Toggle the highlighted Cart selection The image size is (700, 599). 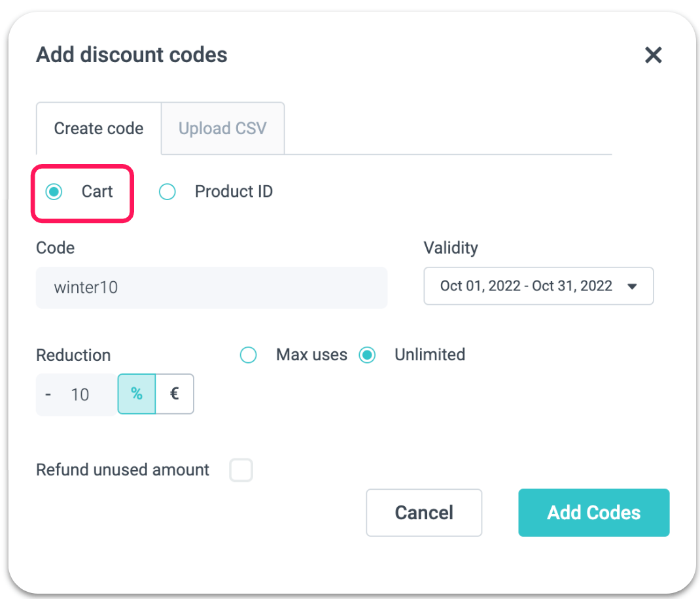pyautogui.click(x=53, y=191)
